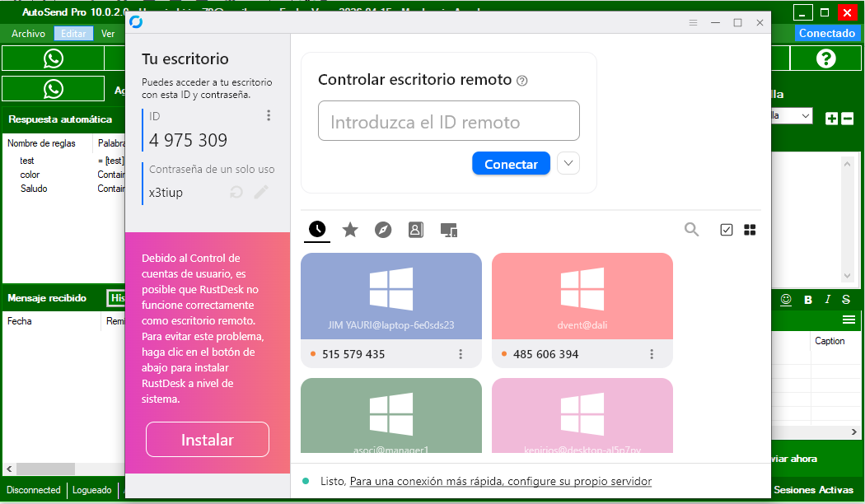
Task: Click the search magnifier for peers
Action: (692, 230)
